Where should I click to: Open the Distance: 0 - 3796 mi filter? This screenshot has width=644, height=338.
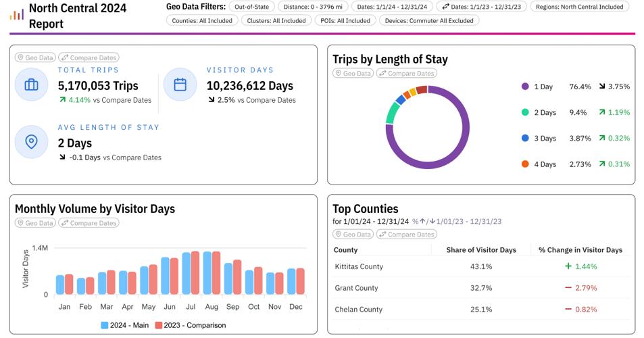coord(313,7)
